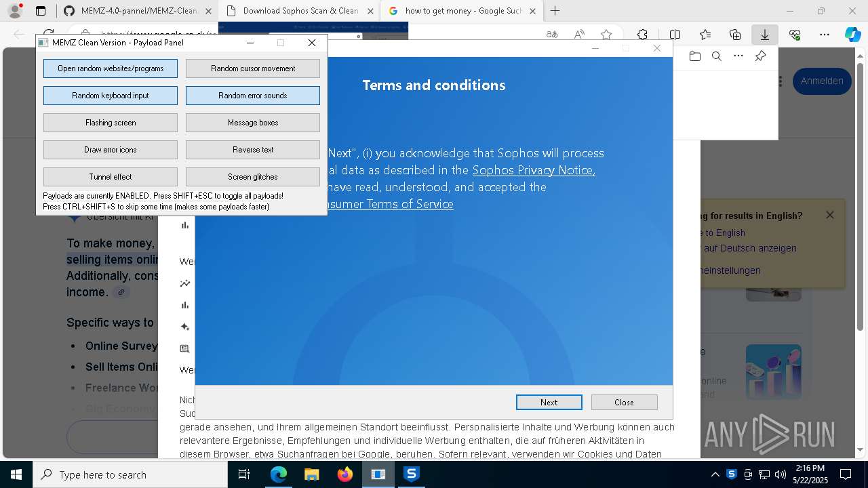
Task: Toggle 'Screen glitches' payload
Action: point(253,177)
